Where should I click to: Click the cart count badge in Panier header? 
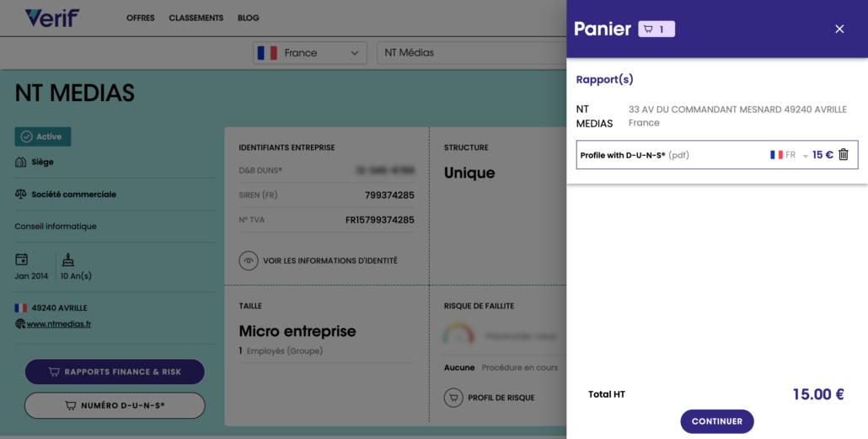[x=656, y=29]
